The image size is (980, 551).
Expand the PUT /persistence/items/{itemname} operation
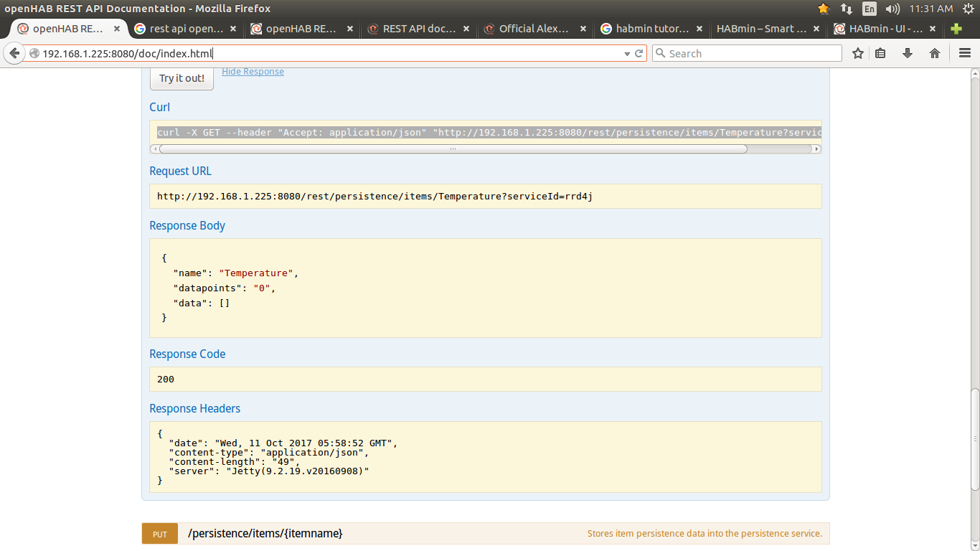265,534
